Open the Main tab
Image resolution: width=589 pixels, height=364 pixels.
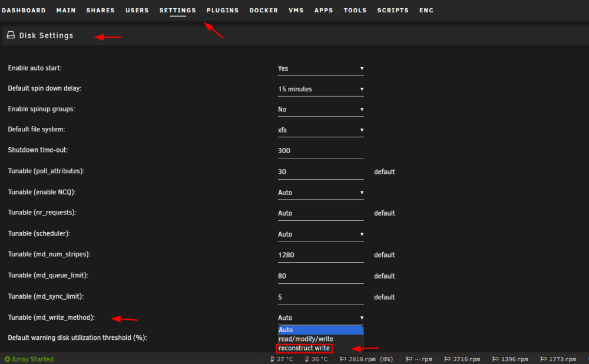[66, 10]
